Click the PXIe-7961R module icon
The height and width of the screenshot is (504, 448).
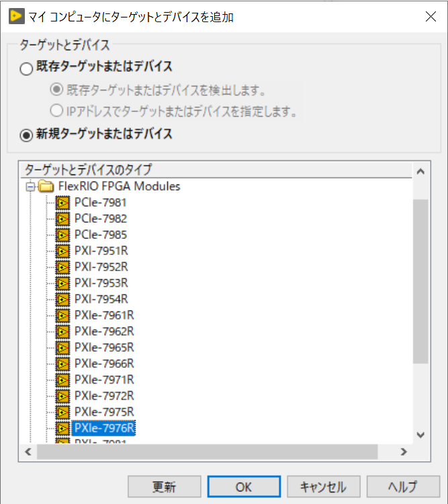pos(62,315)
